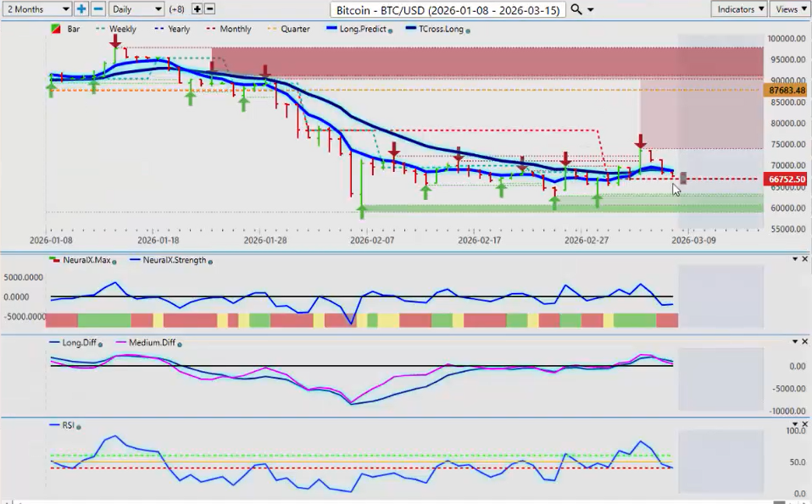Click the Bar legend icon
812x504 pixels.
[56, 29]
